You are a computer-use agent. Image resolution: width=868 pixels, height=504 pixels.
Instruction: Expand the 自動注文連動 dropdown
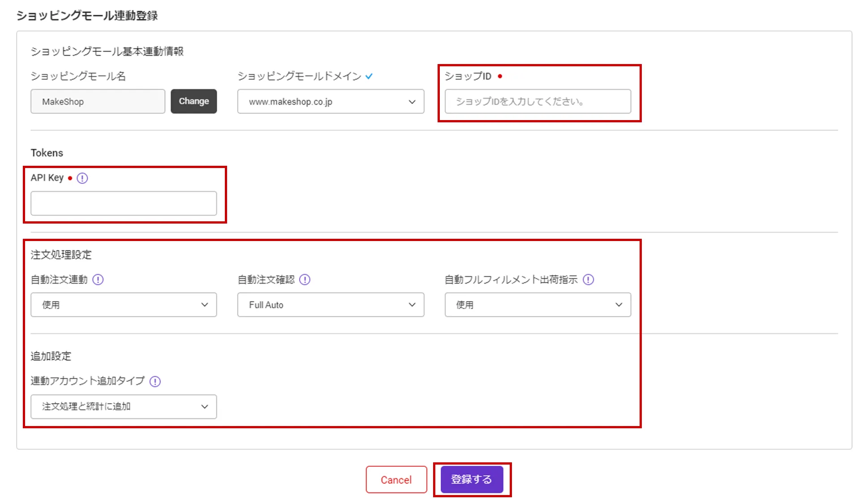(x=123, y=305)
